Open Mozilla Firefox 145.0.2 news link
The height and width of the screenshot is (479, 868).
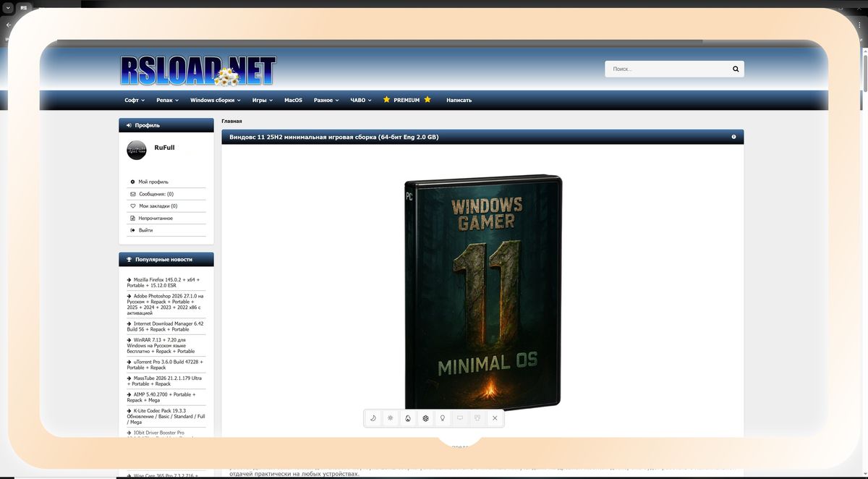coord(163,282)
